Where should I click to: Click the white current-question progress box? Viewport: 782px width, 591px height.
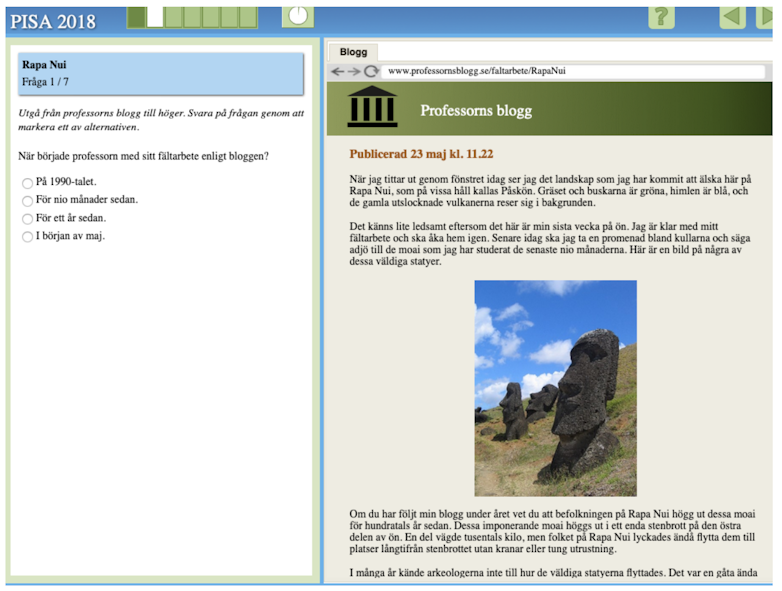[x=155, y=17]
